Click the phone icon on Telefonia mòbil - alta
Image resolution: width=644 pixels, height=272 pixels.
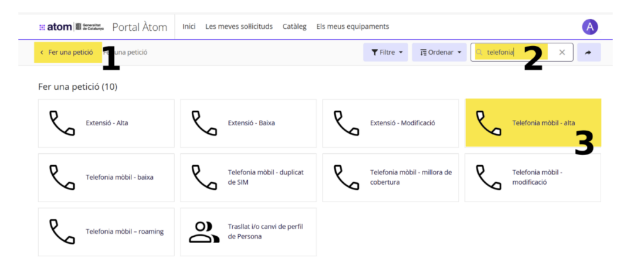click(489, 123)
